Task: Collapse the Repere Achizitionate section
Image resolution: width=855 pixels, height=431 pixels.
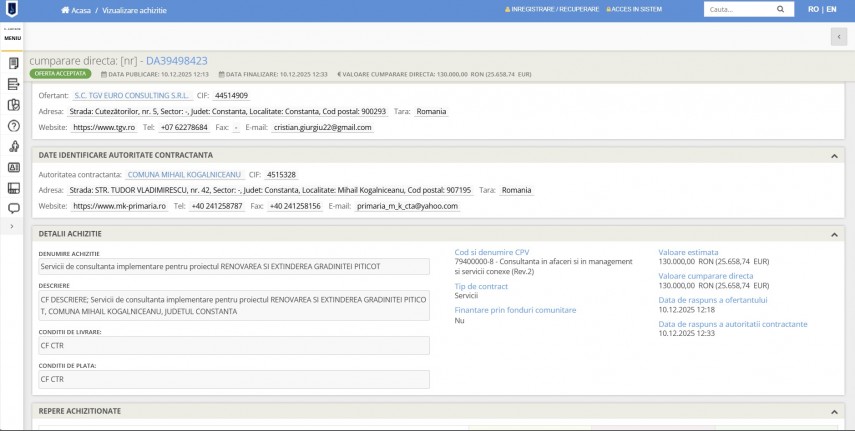Action: coord(834,411)
